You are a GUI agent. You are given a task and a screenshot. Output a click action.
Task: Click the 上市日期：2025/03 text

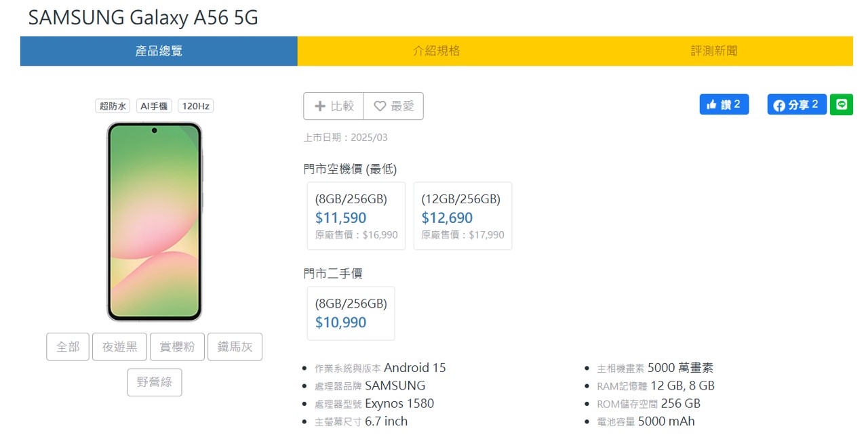pos(346,138)
